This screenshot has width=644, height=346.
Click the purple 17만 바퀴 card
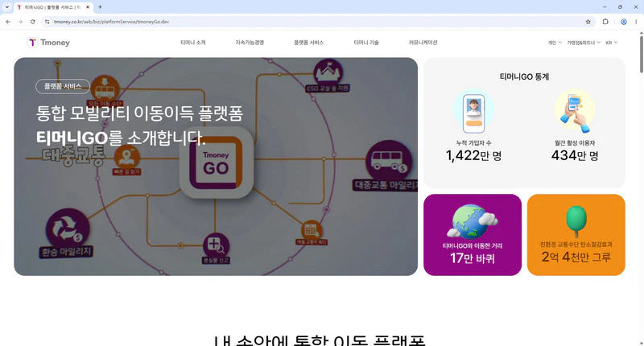tap(473, 235)
